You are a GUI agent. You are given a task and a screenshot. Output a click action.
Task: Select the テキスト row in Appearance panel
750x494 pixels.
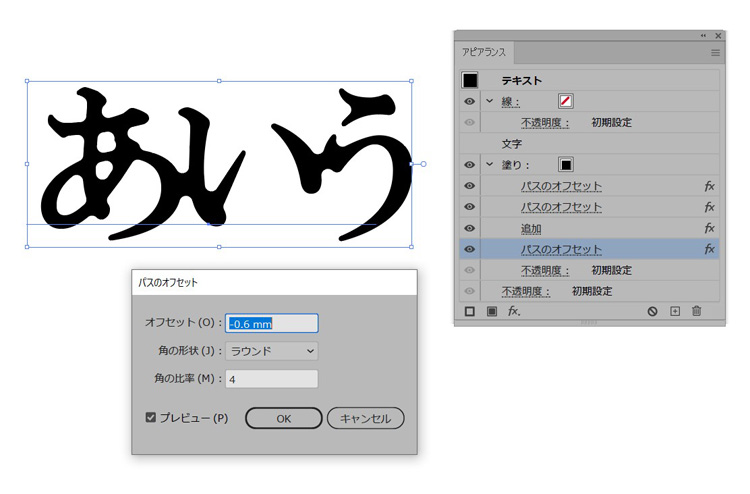click(x=589, y=80)
